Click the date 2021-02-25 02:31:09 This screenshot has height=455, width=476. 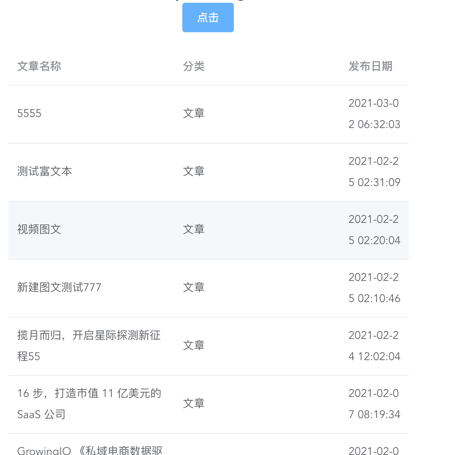point(374,172)
